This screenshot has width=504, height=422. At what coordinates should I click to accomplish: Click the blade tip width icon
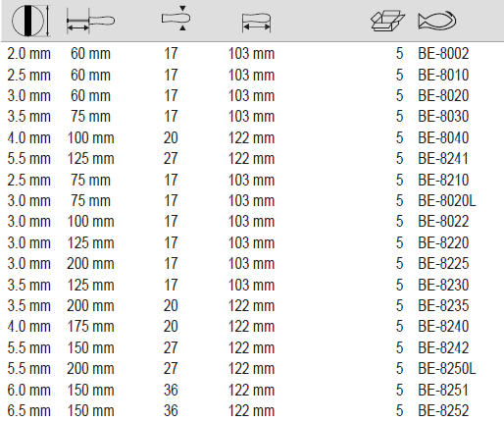30,21
